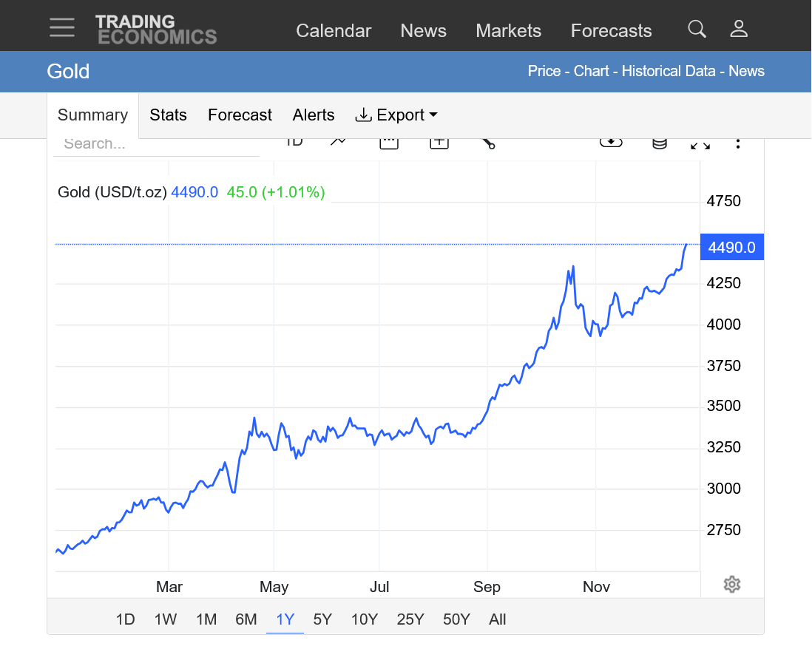This screenshot has width=812, height=666.
Task: Switch to the Stats tab
Action: point(168,115)
